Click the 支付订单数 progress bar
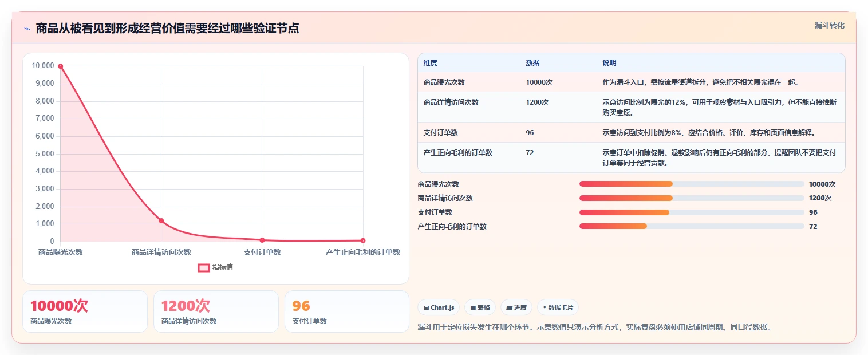The width and height of the screenshot is (868, 355). (x=692, y=212)
